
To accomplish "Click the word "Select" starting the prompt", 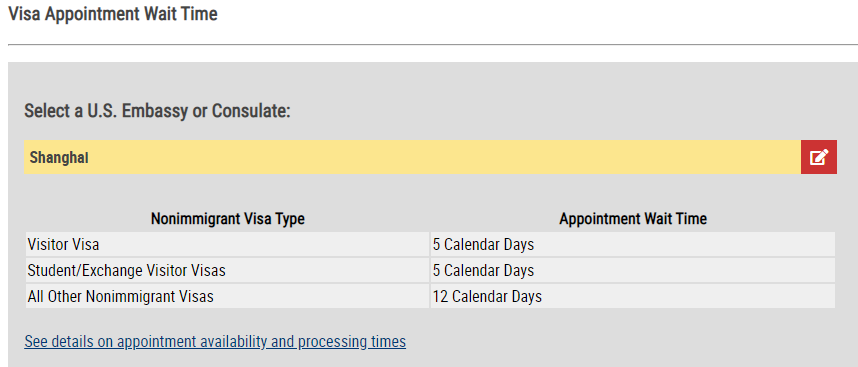I will [x=47, y=111].
